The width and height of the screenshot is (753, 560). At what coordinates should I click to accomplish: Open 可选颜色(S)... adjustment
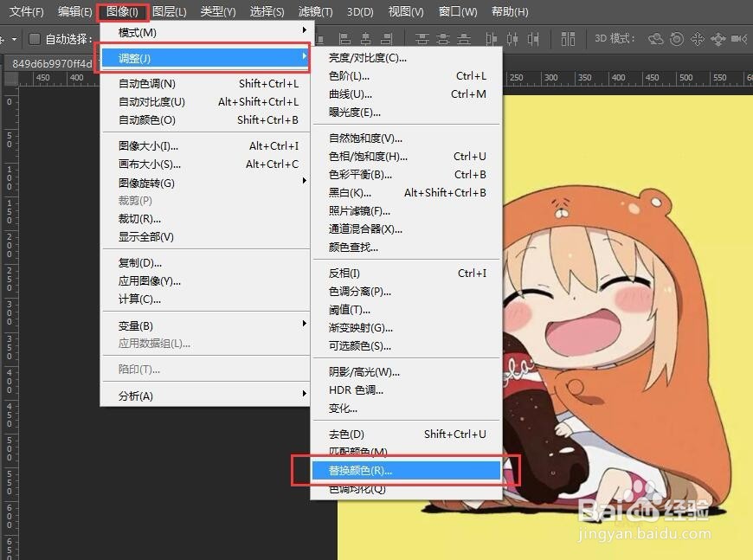tap(406, 346)
